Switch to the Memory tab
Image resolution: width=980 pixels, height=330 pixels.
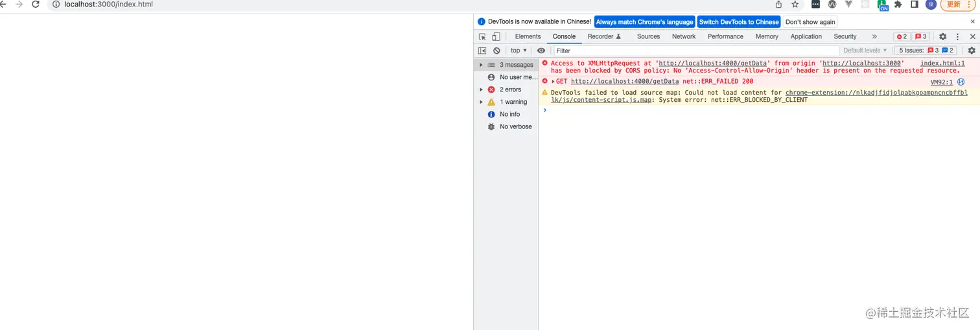(x=767, y=37)
